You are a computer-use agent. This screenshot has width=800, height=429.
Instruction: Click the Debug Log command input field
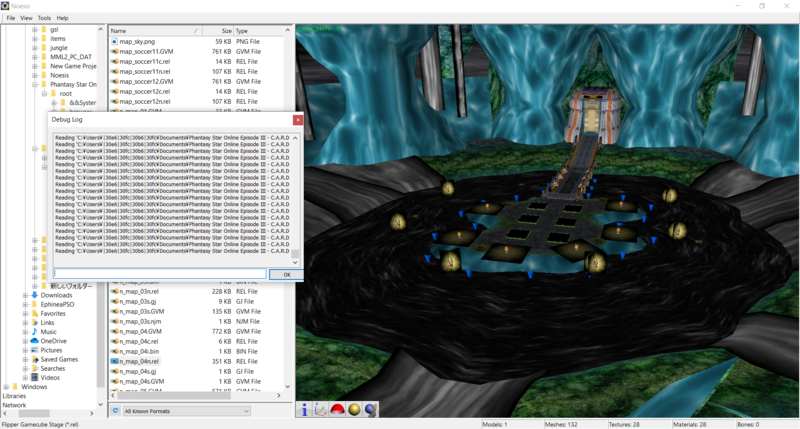point(160,274)
